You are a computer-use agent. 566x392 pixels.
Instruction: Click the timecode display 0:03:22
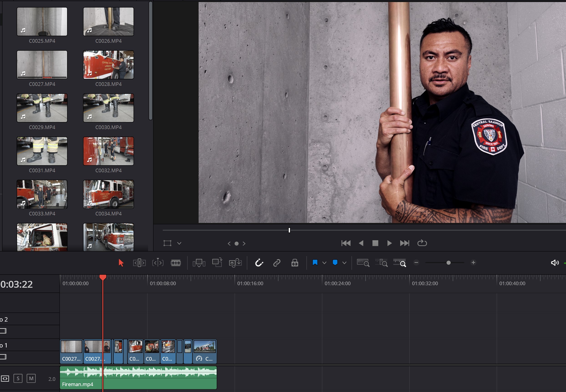tap(16, 285)
